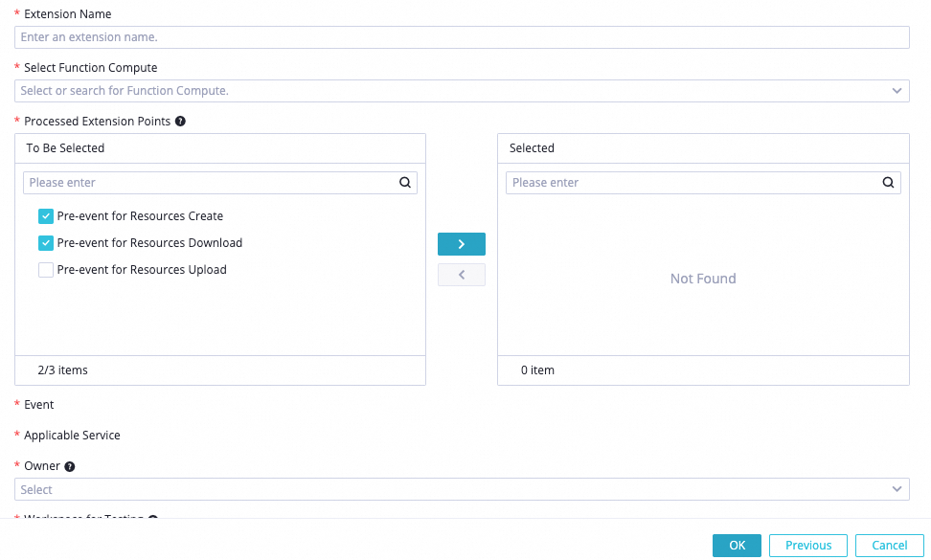Cancel the extension form
The height and width of the screenshot is (560, 931).
[x=889, y=546]
